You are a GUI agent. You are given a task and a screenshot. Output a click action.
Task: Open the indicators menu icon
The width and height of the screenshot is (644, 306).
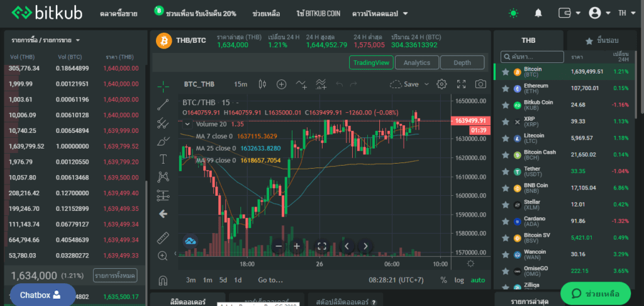[301, 84]
